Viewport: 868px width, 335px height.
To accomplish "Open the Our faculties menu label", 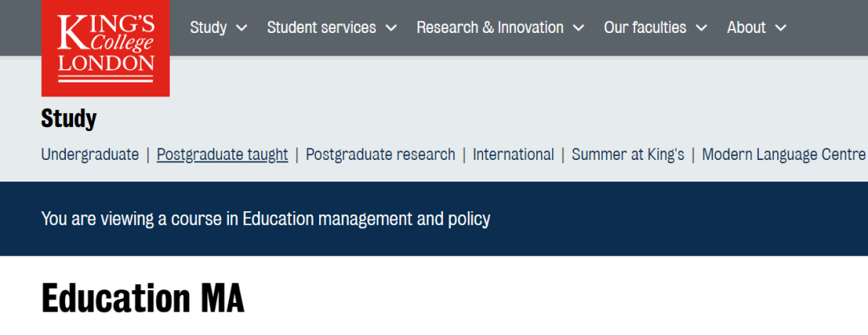I will (645, 27).
